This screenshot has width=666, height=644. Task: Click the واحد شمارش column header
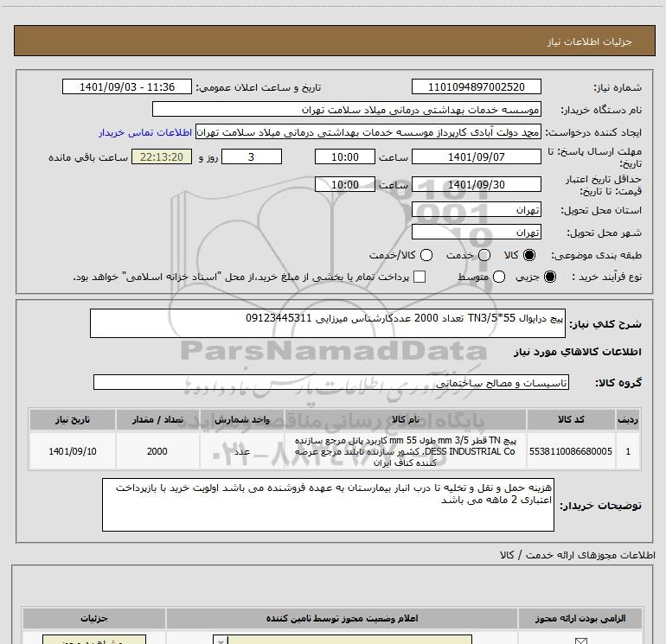pos(241,420)
